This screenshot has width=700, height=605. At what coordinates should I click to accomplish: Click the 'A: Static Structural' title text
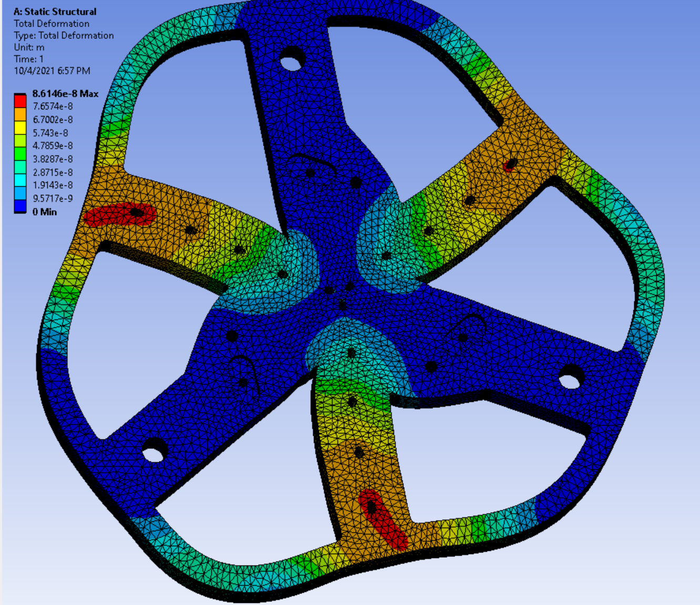(x=55, y=12)
